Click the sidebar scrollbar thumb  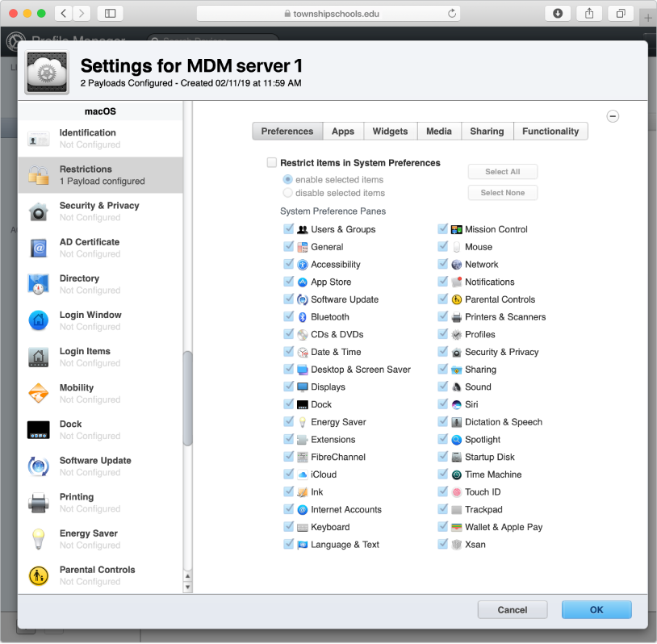tap(188, 399)
